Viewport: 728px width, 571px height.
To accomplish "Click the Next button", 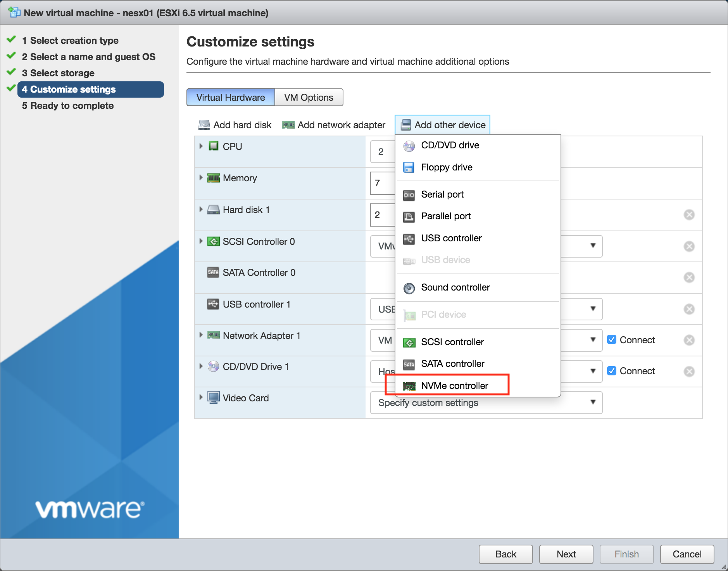I will pos(566,554).
